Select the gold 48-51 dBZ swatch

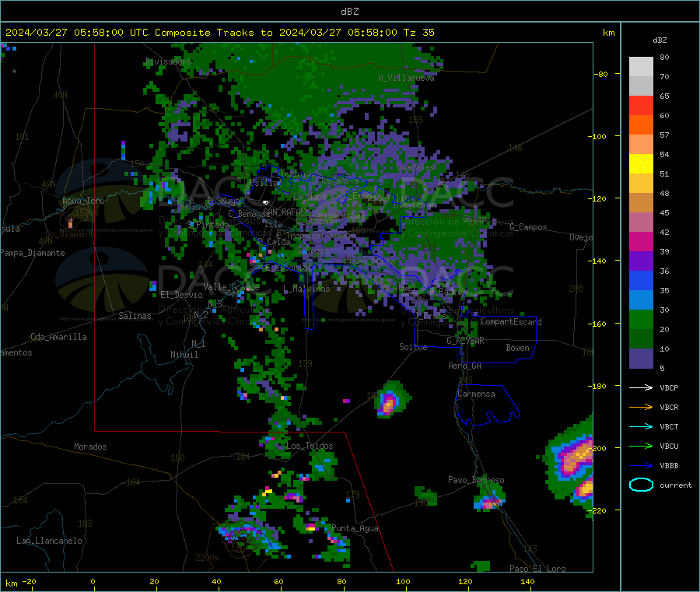(x=641, y=183)
